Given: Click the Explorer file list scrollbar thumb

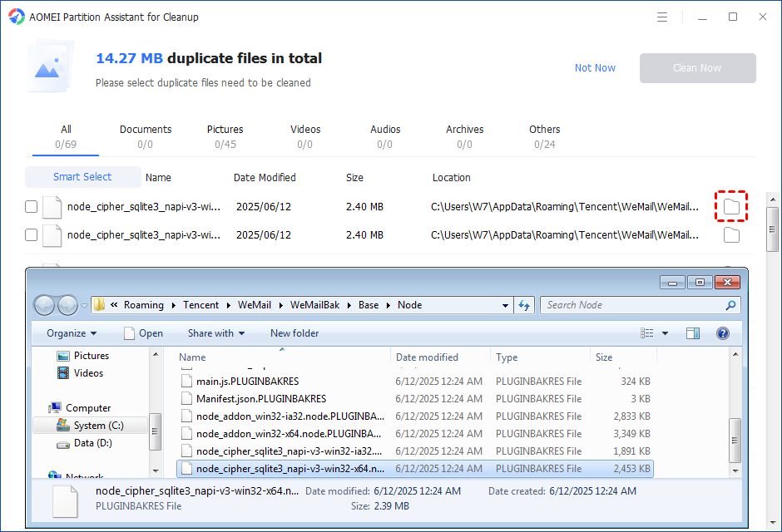Looking at the screenshot, I should click(735, 441).
